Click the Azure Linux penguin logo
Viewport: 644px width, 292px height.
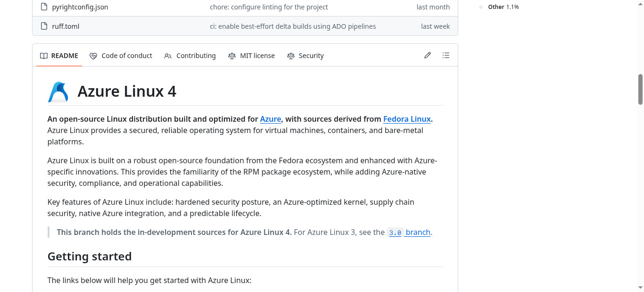[x=58, y=92]
